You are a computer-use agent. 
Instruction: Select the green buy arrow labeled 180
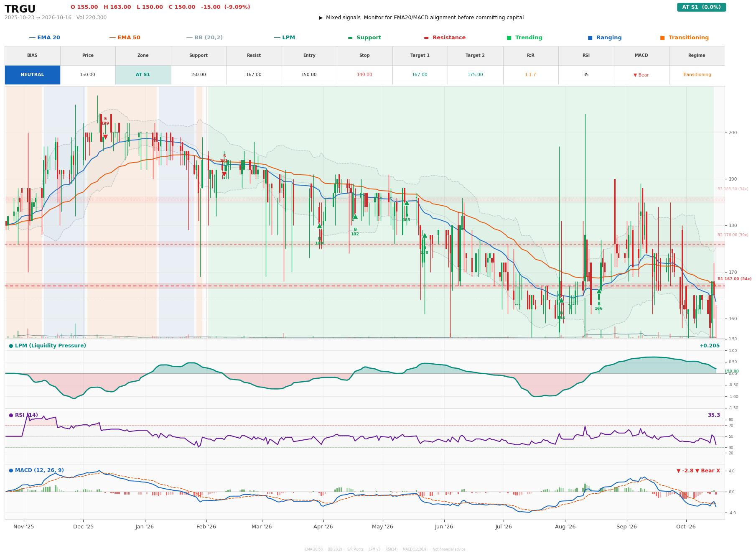[x=319, y=226]
